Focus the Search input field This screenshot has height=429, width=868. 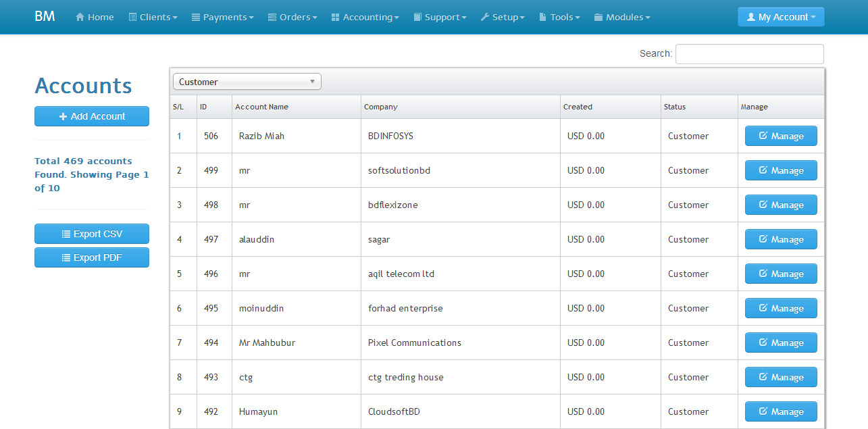tap(749, 54)
